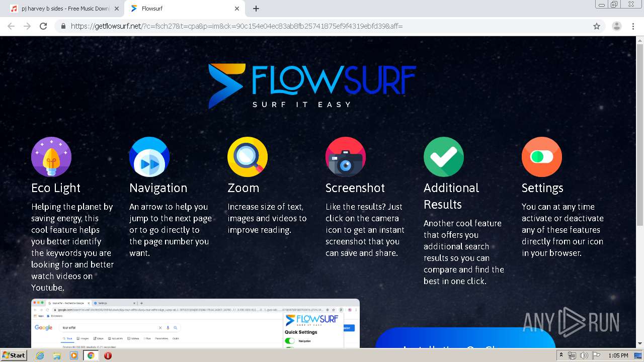
Task: Click the Screenshot heading
Action: (x=355, y=188)
